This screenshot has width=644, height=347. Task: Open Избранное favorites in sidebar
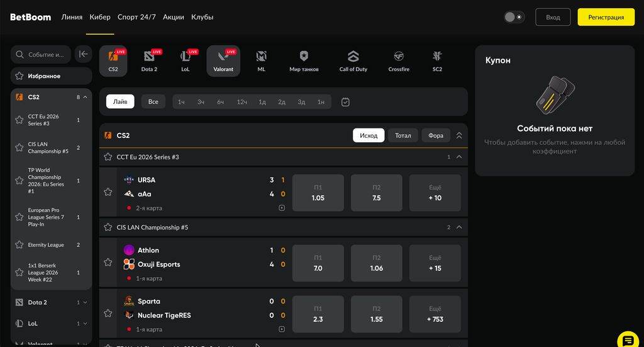tap(52, 76)
